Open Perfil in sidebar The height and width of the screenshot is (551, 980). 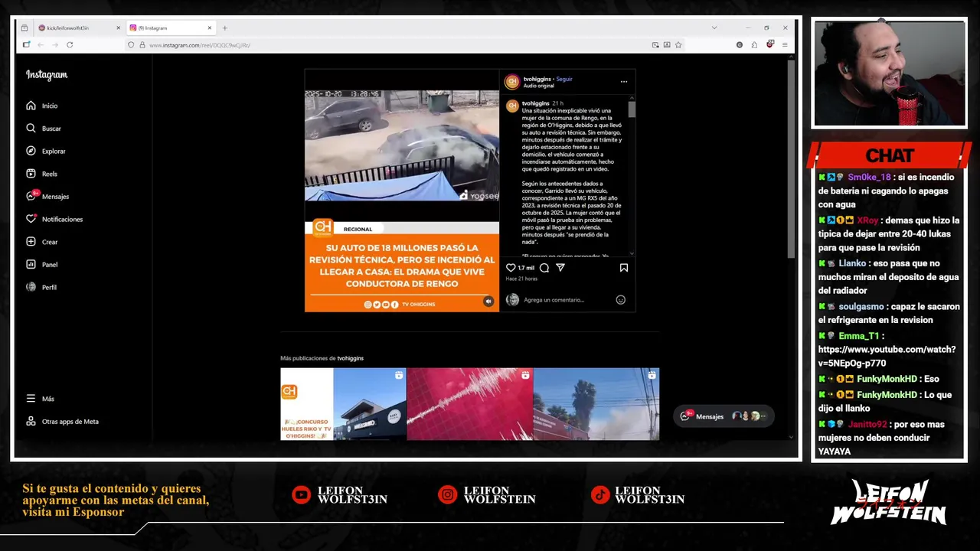41,287
